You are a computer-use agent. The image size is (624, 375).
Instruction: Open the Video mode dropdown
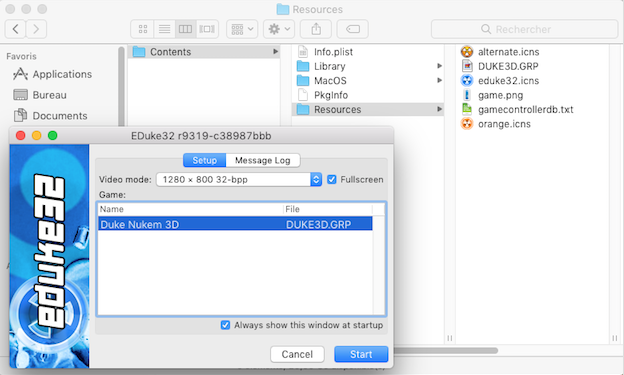click(x=239, y=180)
